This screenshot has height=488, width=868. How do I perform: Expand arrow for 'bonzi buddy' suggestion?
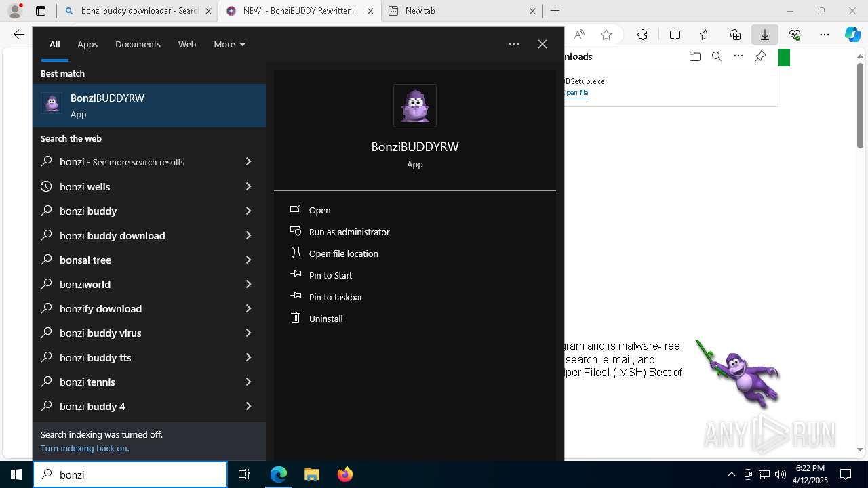click(248, 211)
